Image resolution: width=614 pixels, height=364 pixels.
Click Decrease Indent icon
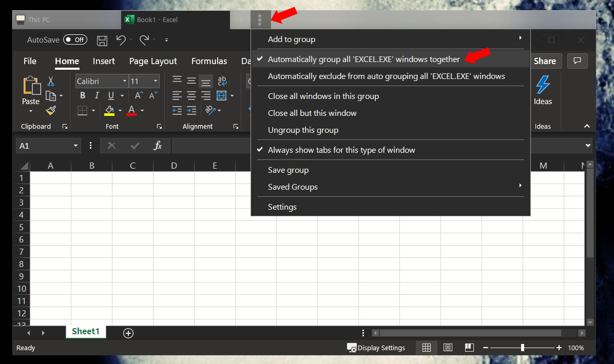pyautogui.click(x=177, y=111)
